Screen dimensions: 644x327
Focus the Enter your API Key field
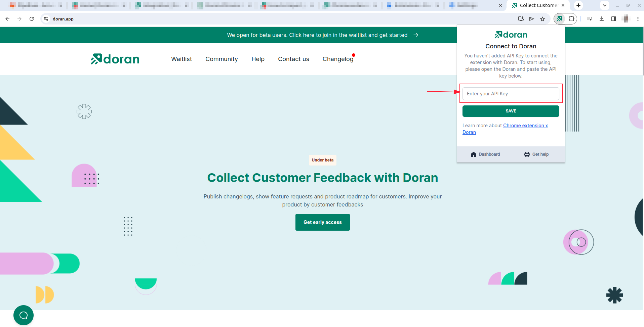tap(511, 94)
